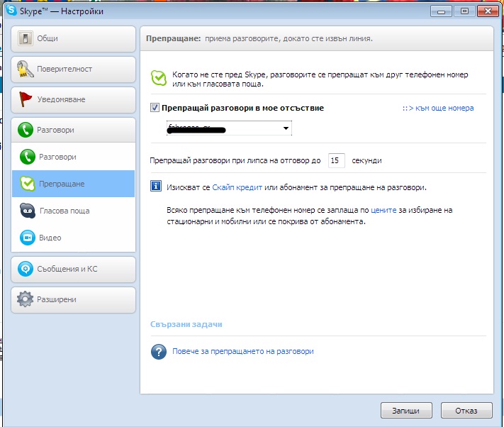Screen dimensions: 504x427
Task: Collapse the Разговори section header
Action: (73, 130)
